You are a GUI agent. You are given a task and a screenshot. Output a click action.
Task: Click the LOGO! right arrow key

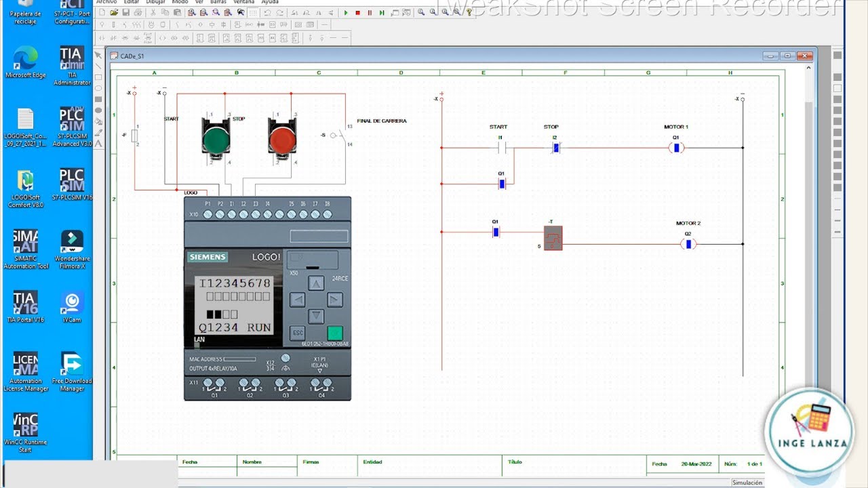(335, 300)
